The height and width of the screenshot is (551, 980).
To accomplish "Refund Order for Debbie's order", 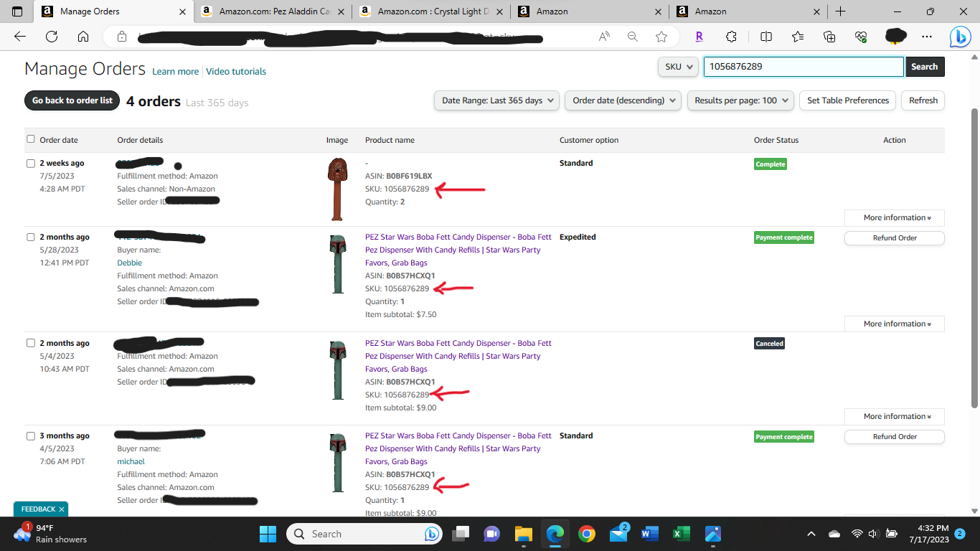I will 895,238.
